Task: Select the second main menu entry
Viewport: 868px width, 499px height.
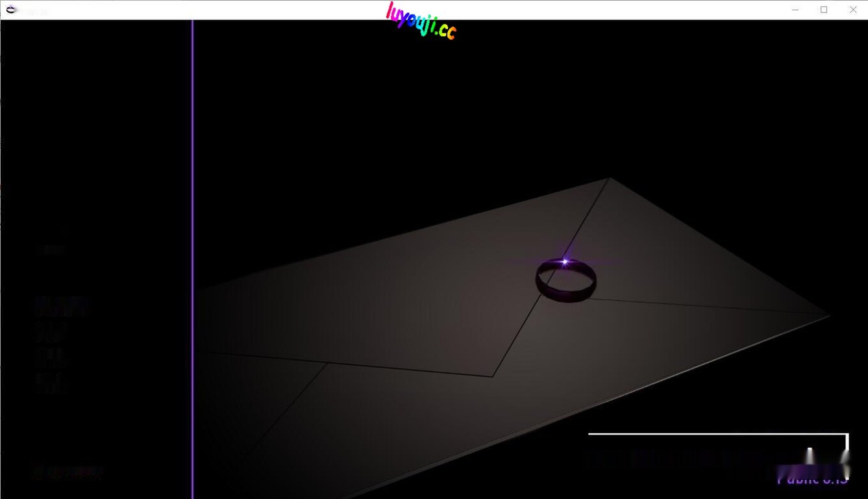Action: [x=51, y=333]
